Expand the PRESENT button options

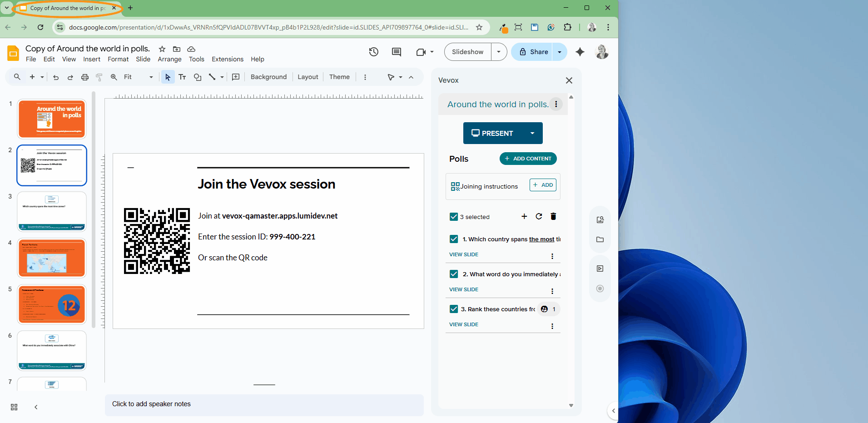click(532, 133)
